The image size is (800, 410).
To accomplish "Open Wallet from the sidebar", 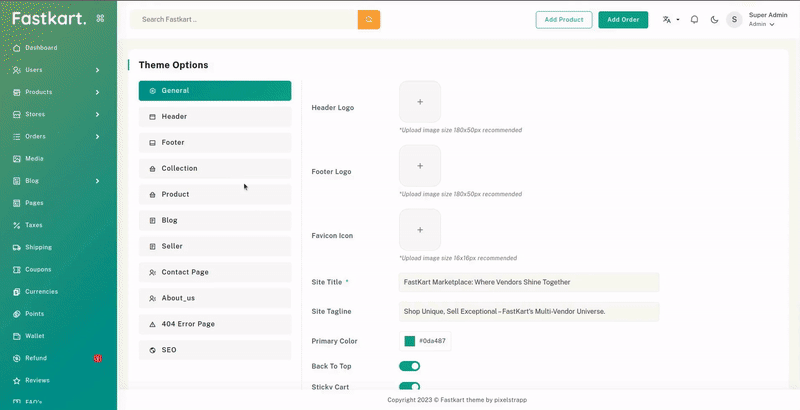I will [35, 336].
